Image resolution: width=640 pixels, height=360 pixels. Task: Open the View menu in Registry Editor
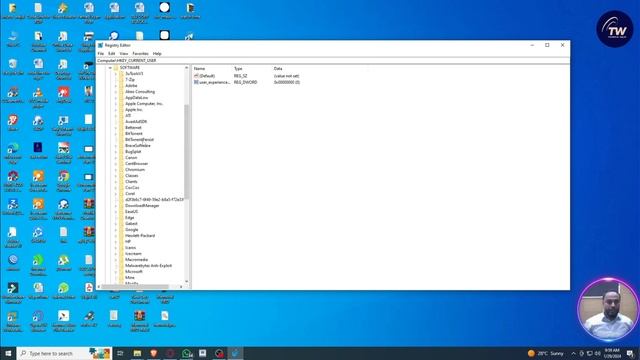123,53
